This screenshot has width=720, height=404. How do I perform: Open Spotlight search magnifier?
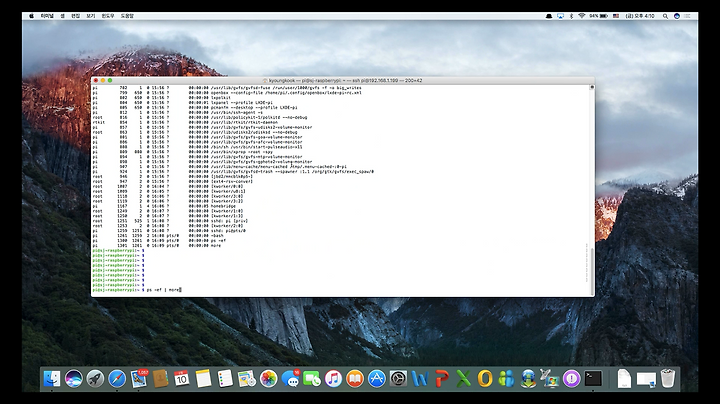[665, 16]
